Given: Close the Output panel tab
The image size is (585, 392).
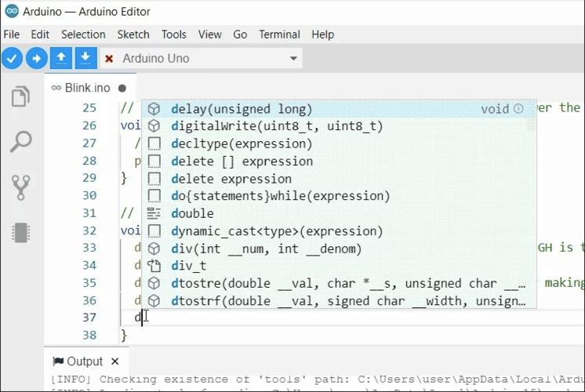Looking at the screenshot, I should point(115,361).
